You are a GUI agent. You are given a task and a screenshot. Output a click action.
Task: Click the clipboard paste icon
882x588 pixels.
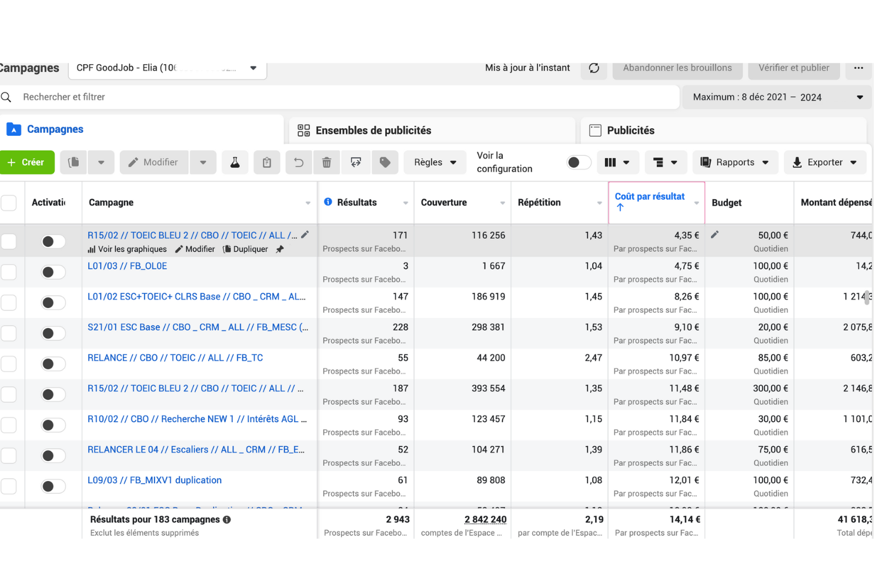(x=267, y=162)
